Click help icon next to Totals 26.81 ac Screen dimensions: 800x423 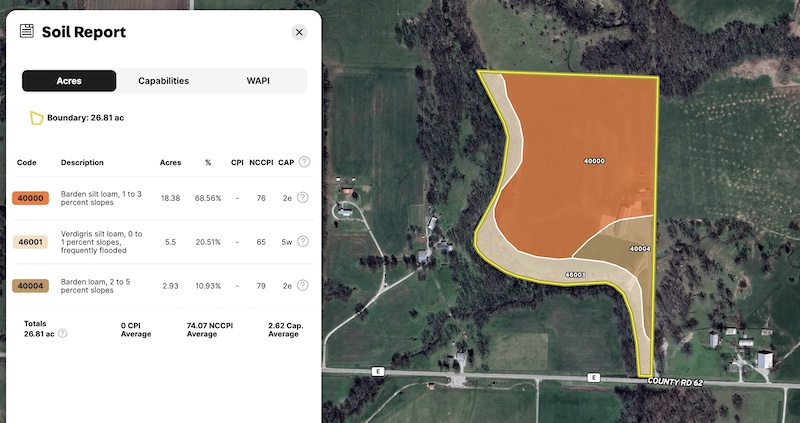[x=63, y=334]
